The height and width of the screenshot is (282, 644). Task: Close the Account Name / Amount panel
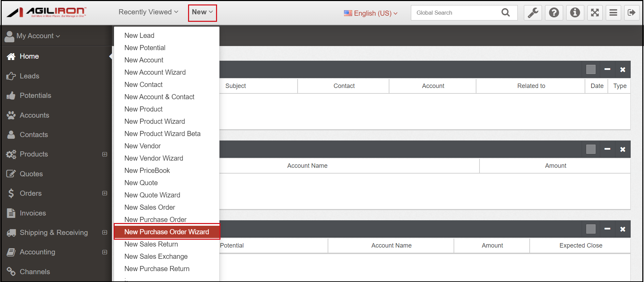622,149
